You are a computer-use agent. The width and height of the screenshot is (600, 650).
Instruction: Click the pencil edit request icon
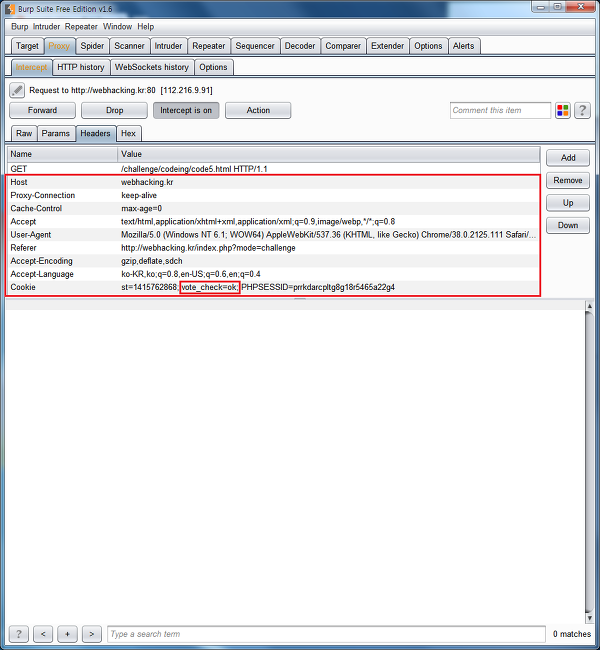point(17,90)
